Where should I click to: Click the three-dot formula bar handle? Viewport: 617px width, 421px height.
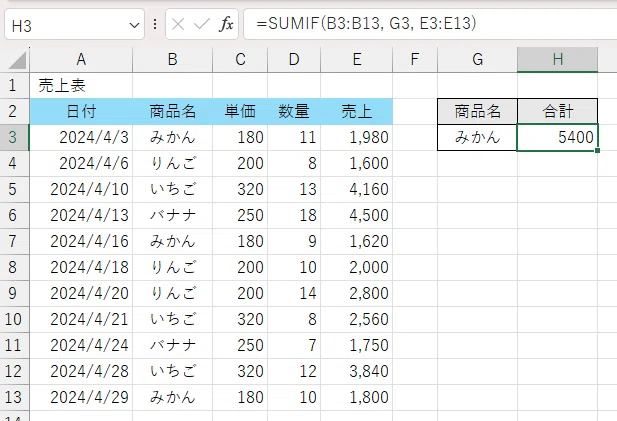[155, 24]
